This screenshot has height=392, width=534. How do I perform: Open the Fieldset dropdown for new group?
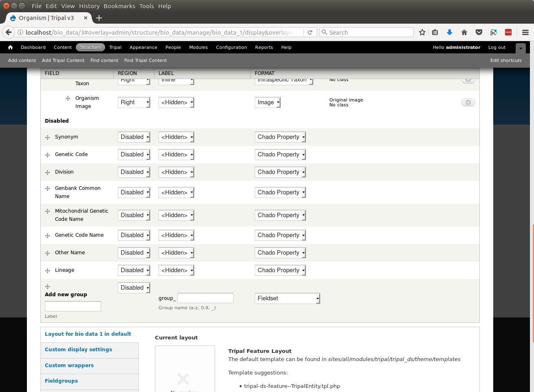tap(287, 298)
